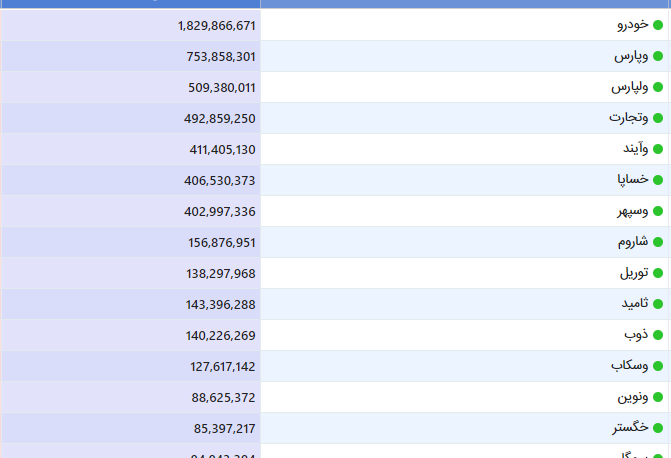Select the green indicator for وتجارت
The height and width of the screenshot is (458, 671).
point(658,118)
